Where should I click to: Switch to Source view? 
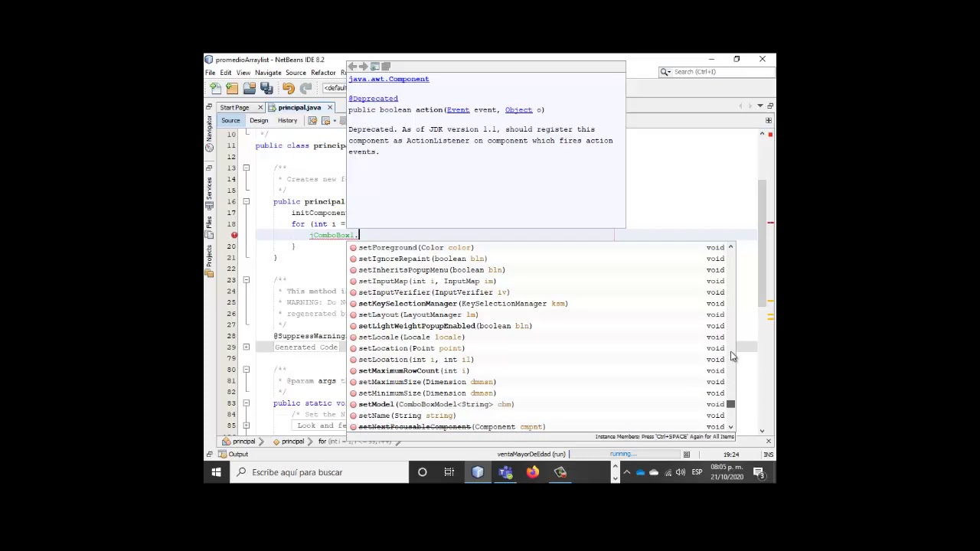point(230,120)
